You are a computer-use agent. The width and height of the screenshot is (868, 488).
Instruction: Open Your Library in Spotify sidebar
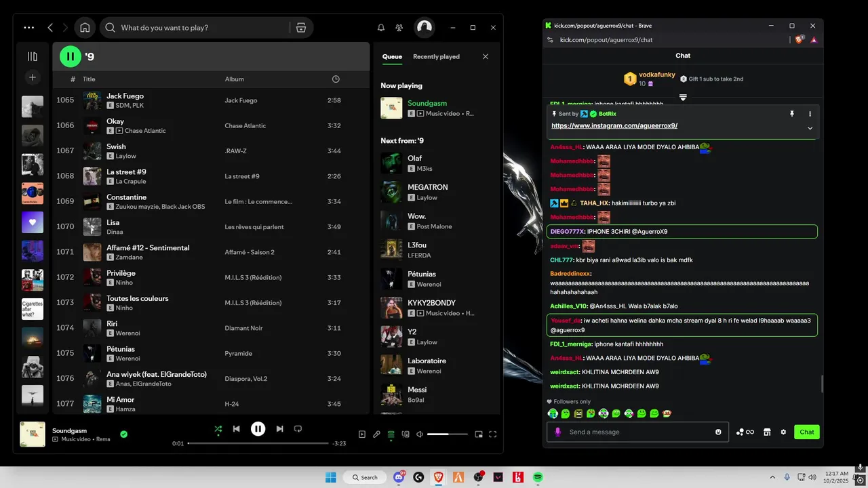(x=32, y=57)
